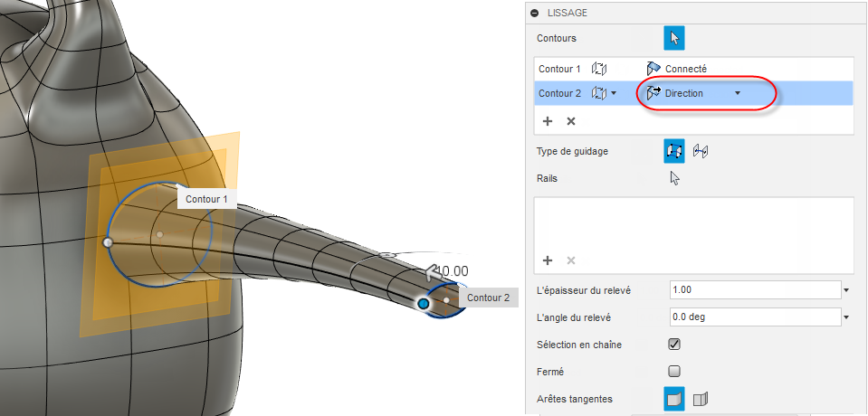This screenshot has height=416, width=868.
Task: Enable the Fermé checkbox
Action: 674,371
